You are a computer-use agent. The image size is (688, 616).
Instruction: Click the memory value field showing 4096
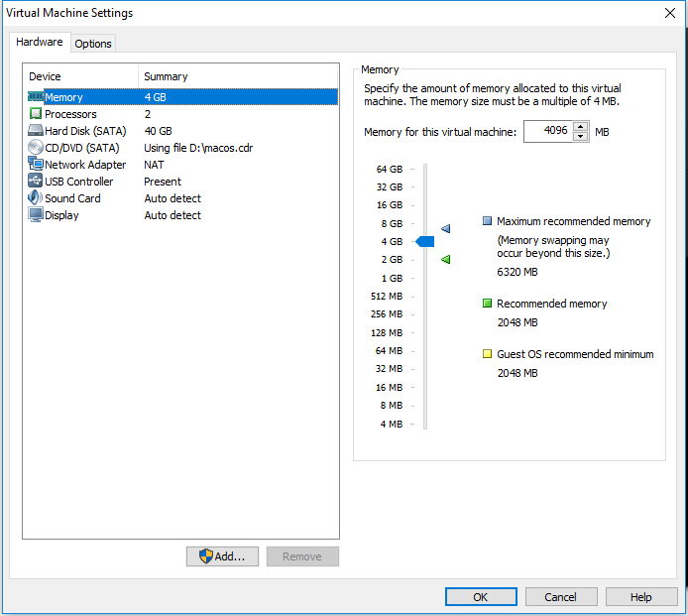[548, 131]
